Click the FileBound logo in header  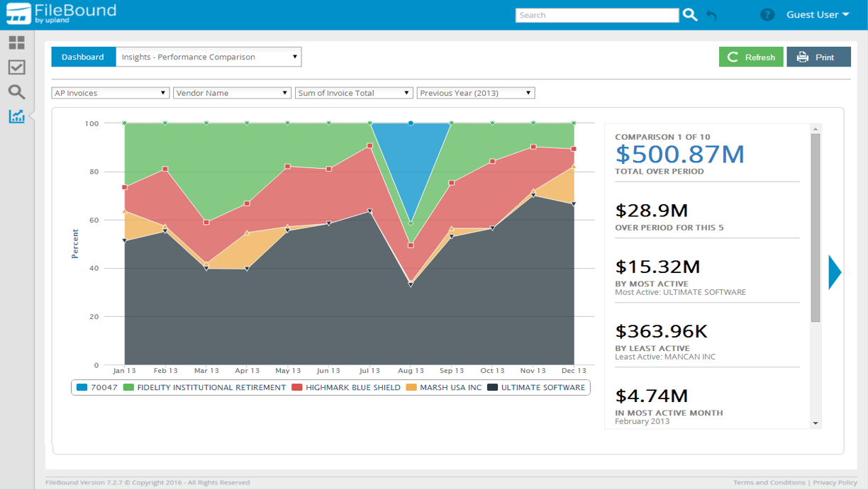61,14
